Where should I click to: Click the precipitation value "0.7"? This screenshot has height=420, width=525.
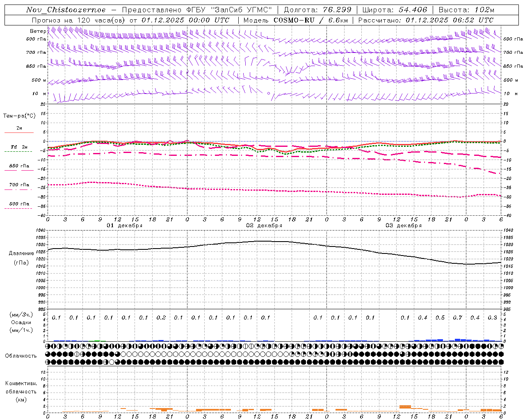(x=457, y=317)
